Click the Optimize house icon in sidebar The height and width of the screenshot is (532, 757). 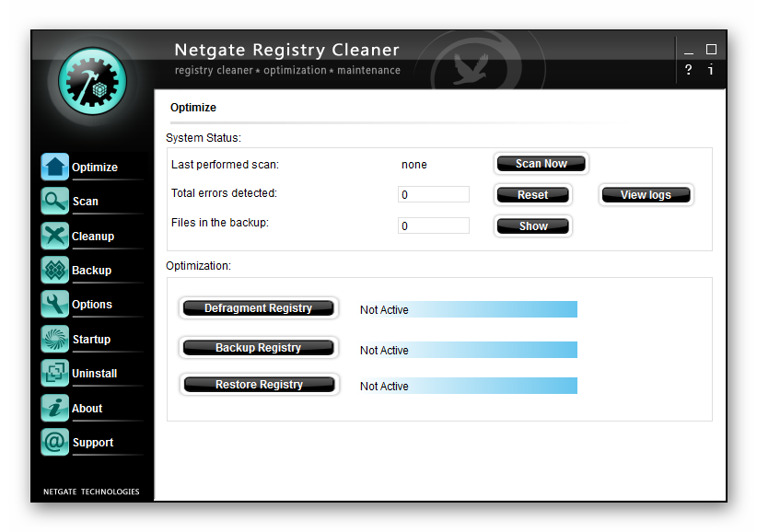click(54, 167)
